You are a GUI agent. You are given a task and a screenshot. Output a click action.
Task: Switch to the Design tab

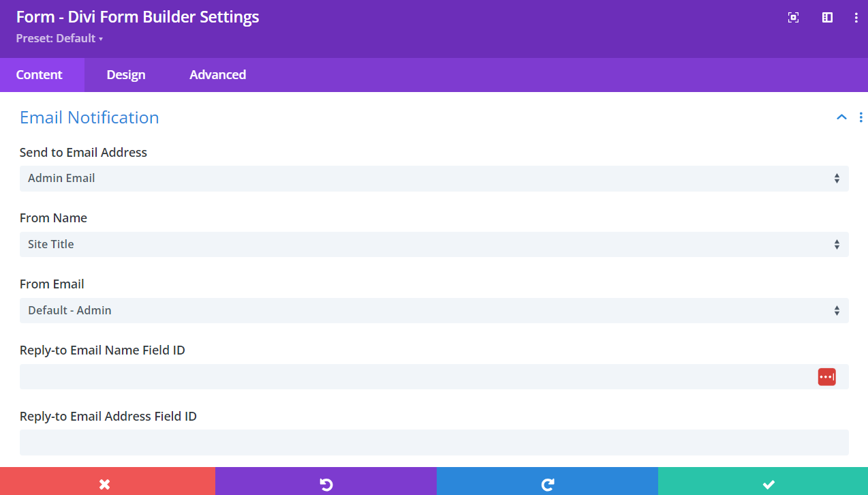point(126,75)
